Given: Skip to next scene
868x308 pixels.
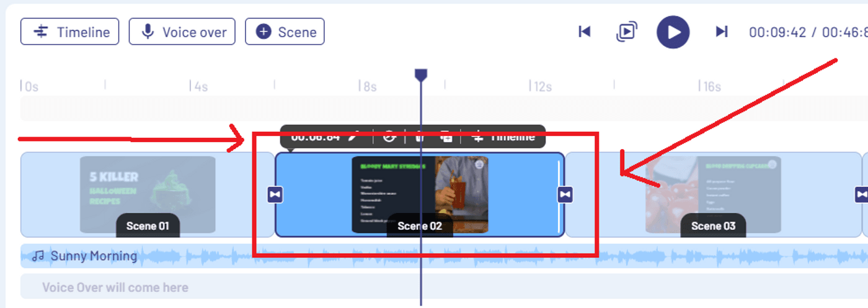Looking at the screenshot, I should 721,32.
